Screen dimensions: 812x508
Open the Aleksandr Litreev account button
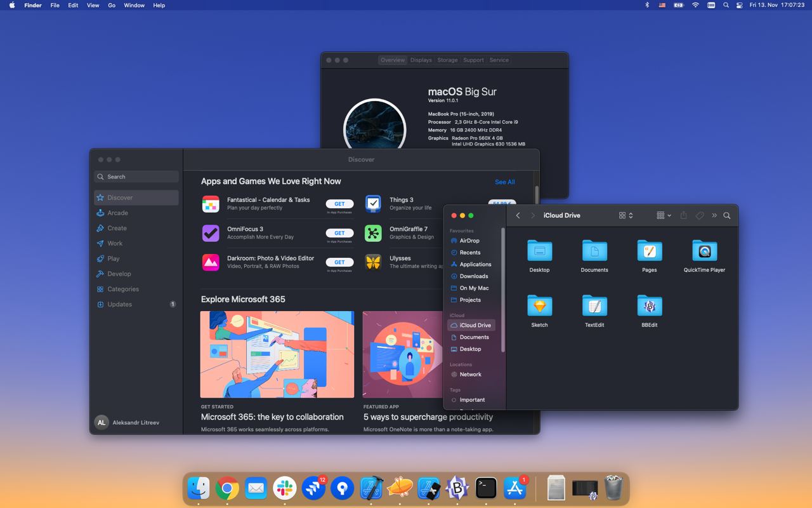point(128,422)
